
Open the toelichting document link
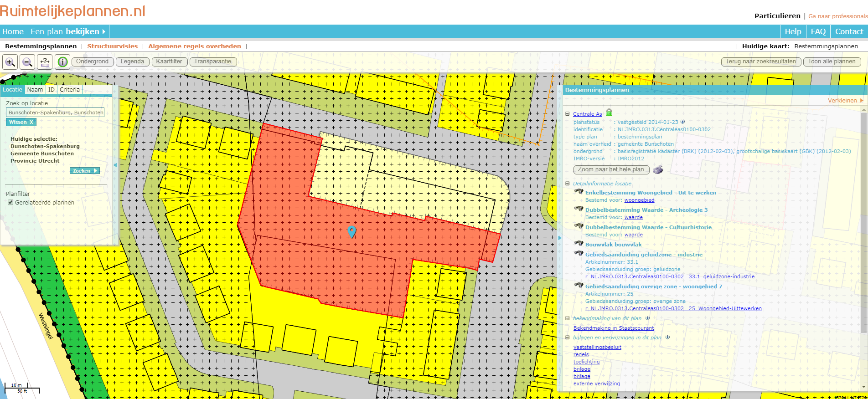tap(586, 362)
